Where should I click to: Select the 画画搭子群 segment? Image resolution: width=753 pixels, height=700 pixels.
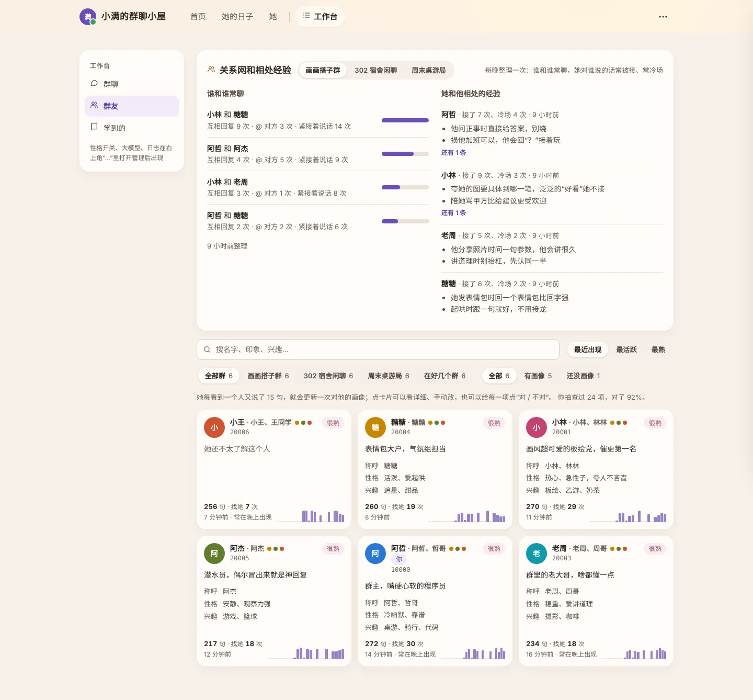coord(323,70)
